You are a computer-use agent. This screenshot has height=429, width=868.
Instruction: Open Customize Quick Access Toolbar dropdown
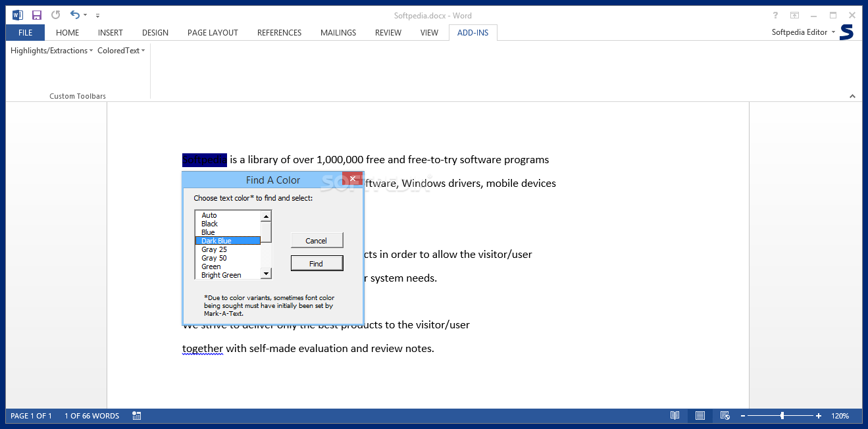pos(97,15)
